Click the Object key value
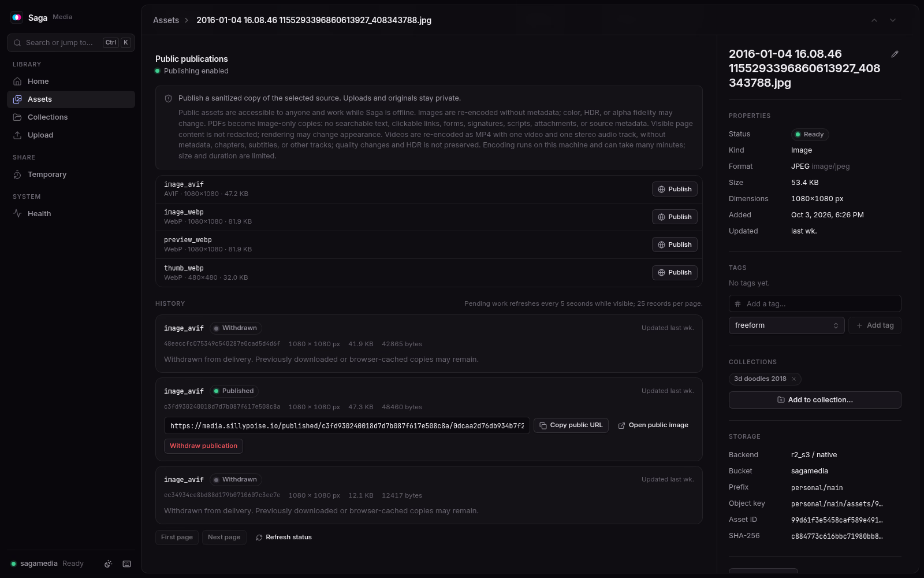The image size is (924, 578). coord(837,503)
